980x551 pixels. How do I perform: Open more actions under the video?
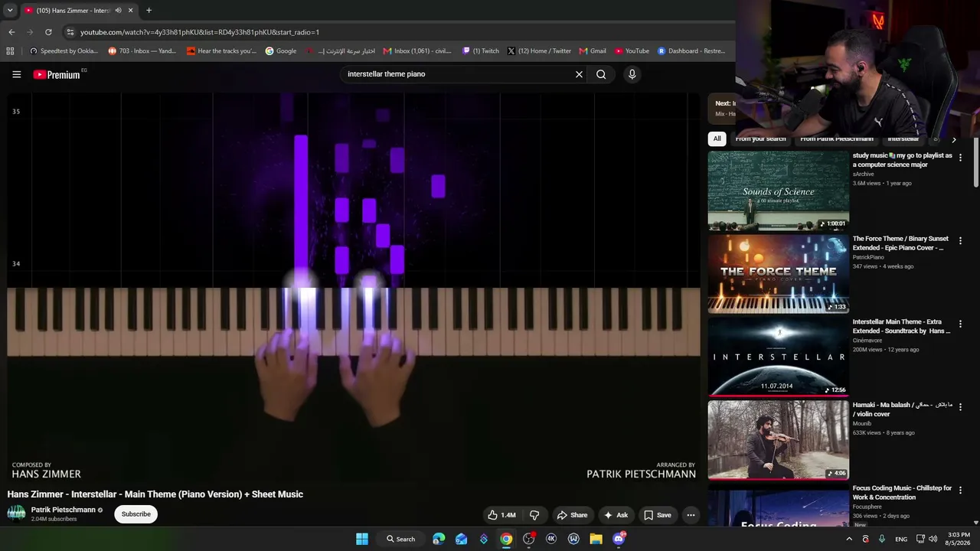pyautogui.click(x=691, y=515)
